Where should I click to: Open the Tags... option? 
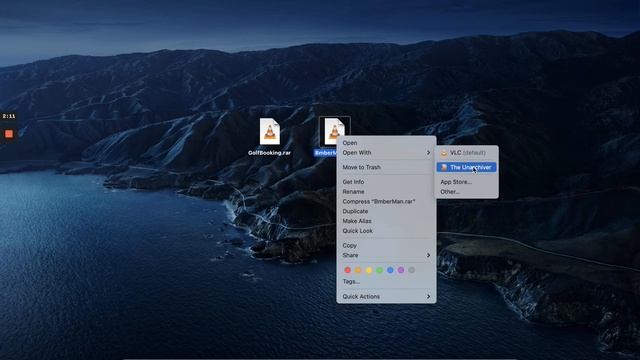point(386,282)
